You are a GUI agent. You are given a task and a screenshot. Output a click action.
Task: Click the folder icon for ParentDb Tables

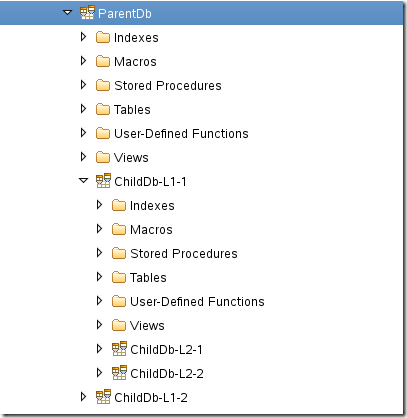(x=103, y=109)
